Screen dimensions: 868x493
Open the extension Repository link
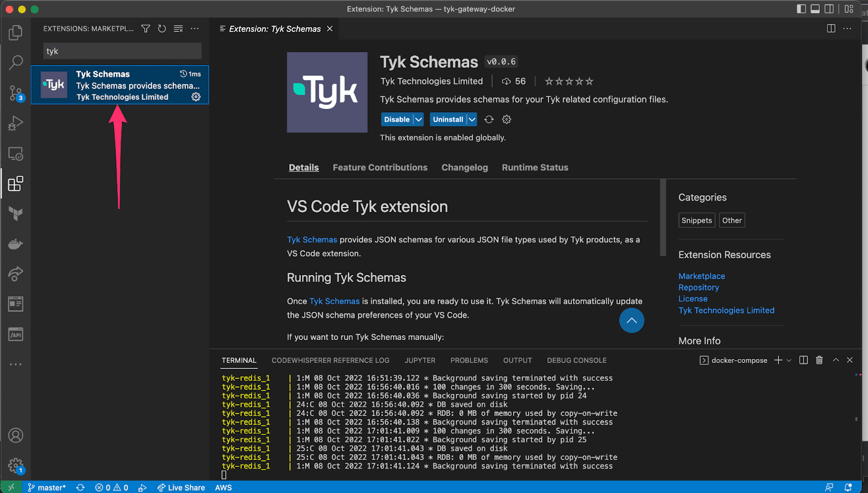[x=698, y=287]
